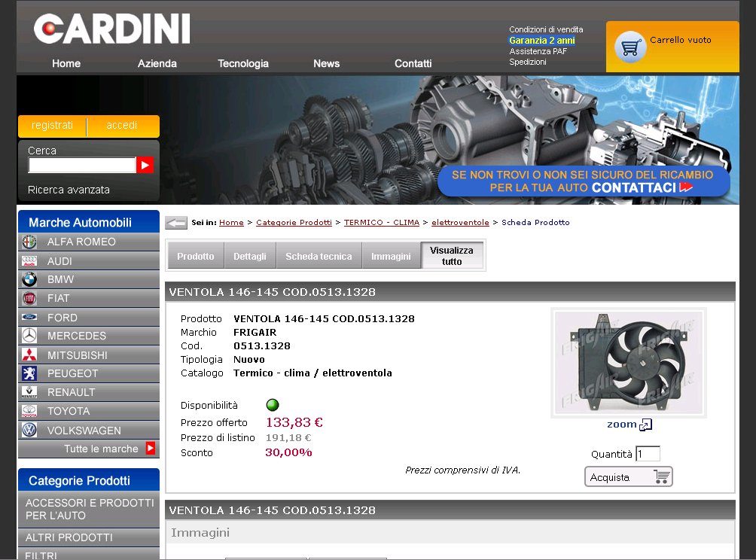This screenshot has width=756, height=560.
Task: Click the CONTATTACI banner
Action: (584, 181)
